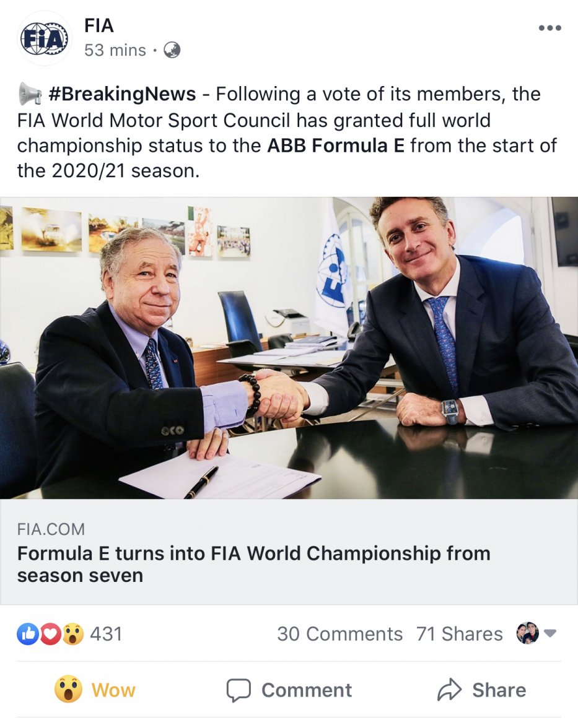Open the Formula E World Championship headline
The image size is (578, 728).
[253, 564]
